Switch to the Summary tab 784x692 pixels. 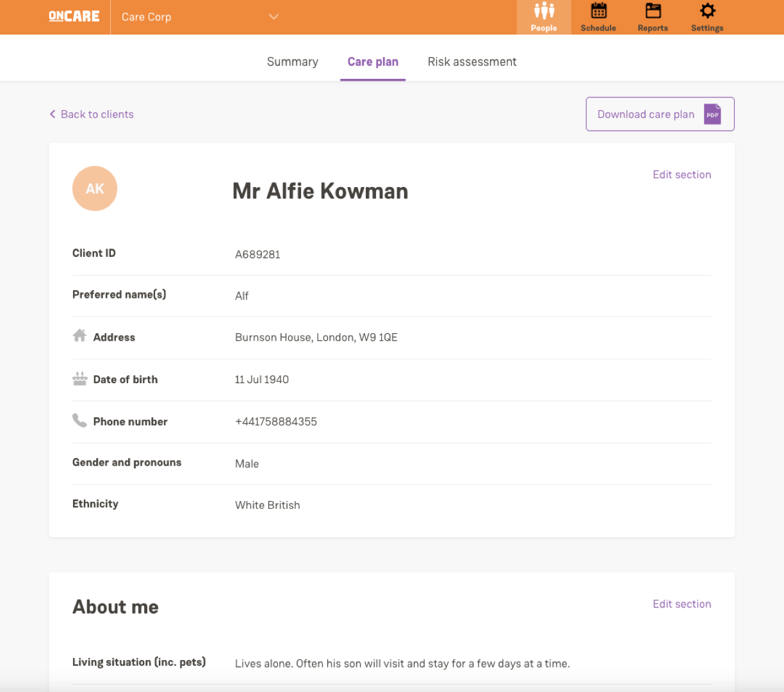click(292, 62)
